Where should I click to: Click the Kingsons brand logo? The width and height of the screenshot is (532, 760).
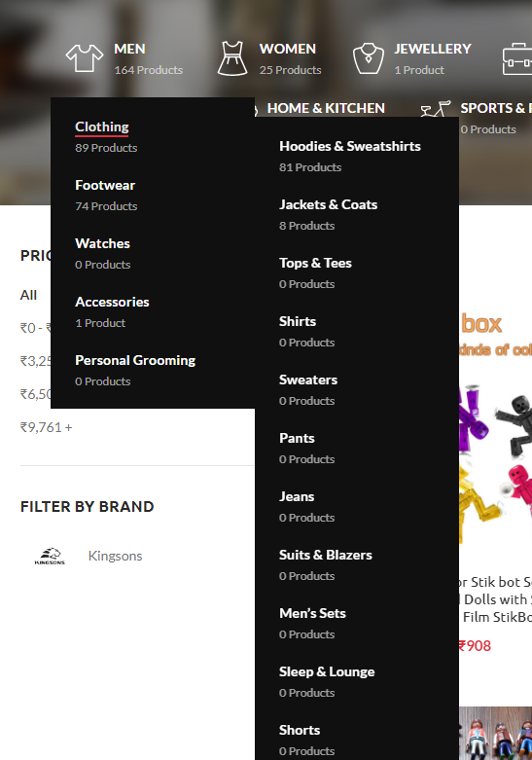tap(50, 556)
